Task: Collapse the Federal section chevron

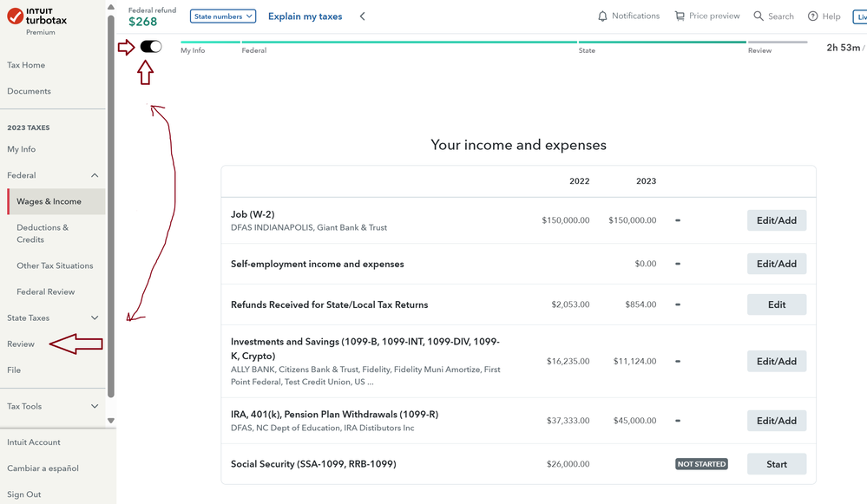Action: coord(95,175)
